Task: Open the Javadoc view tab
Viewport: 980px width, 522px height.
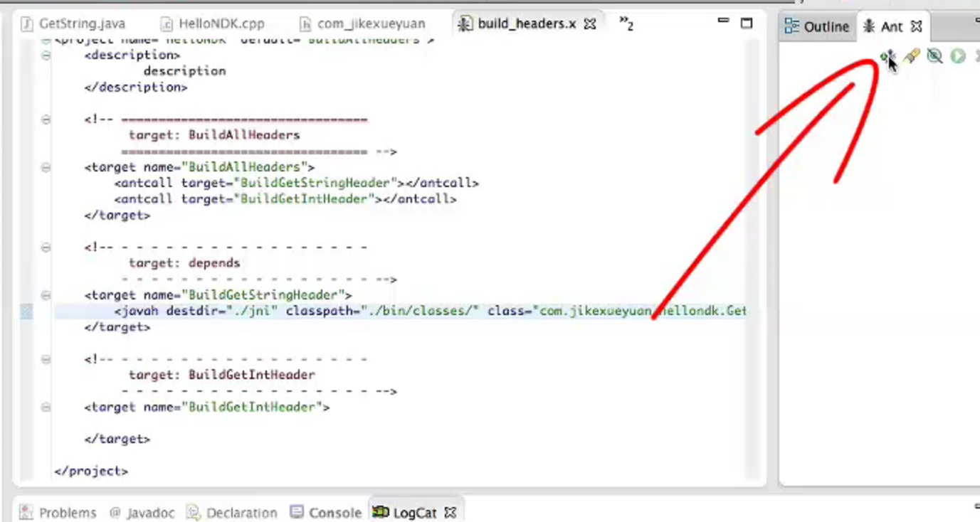Action: coord(142,513)
